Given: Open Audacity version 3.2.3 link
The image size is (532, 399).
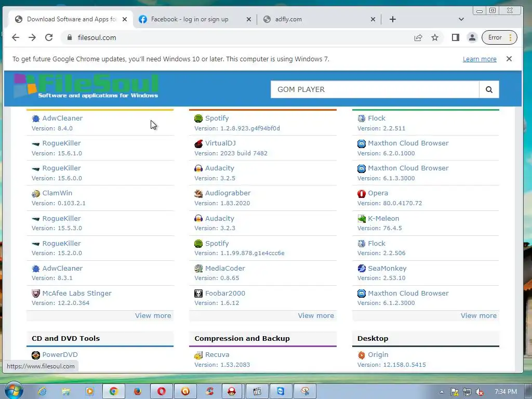Looking at the screenshot, I should [x=220, y=219].
